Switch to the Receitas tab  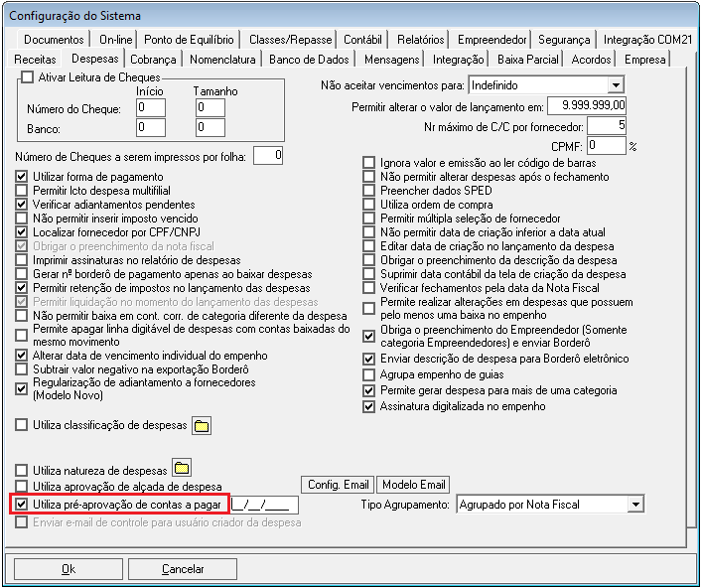[35, 60]
